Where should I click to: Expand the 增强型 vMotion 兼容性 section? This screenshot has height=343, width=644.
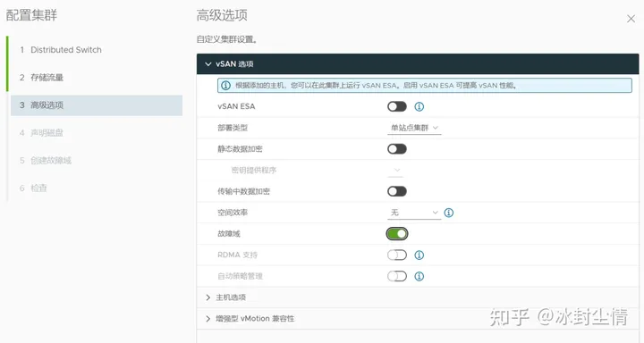(418, 319)
